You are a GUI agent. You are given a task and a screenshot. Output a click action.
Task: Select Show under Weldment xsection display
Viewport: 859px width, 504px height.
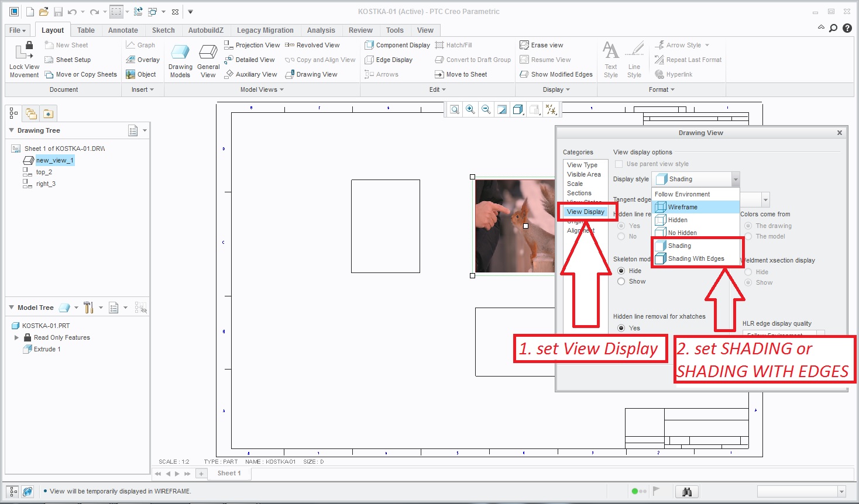(748, 282)
